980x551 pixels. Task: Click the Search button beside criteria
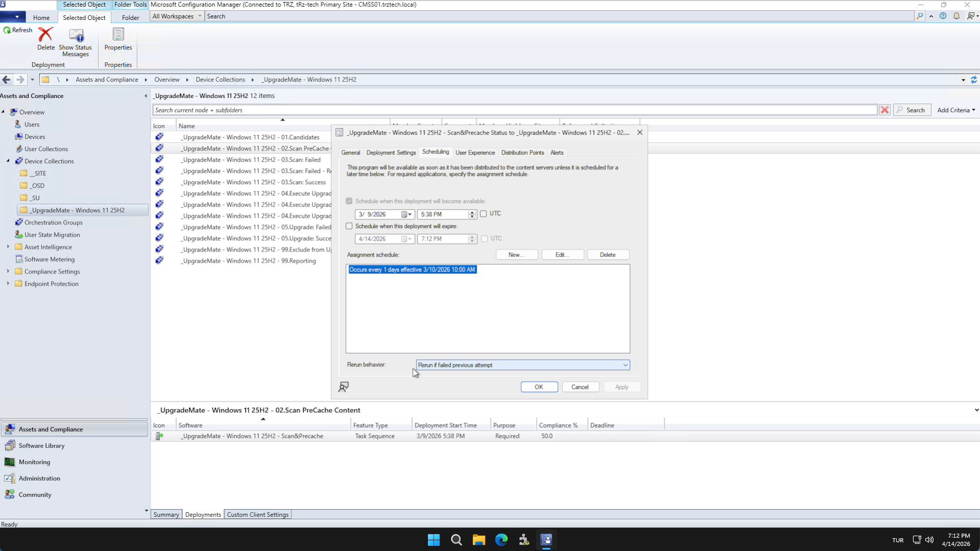pos(912,110)
